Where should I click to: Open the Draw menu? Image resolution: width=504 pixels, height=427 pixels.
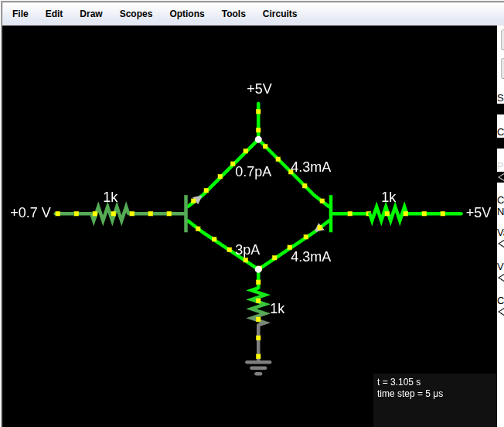91,14
